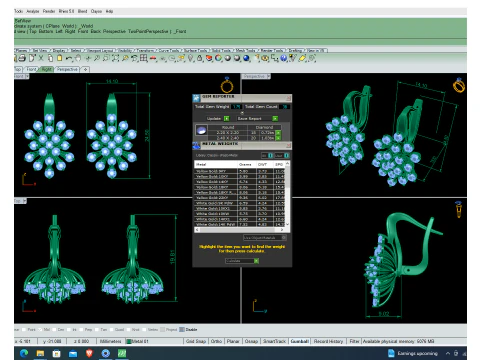Toggle Ortho mode in status bar
480x360 pixels.
(x=216, y=341)
